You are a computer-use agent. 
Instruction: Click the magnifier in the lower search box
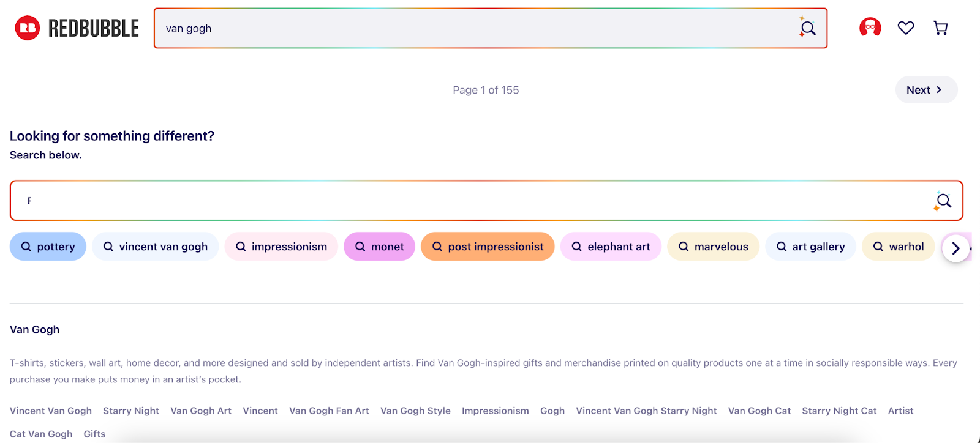tap(943, 201)
